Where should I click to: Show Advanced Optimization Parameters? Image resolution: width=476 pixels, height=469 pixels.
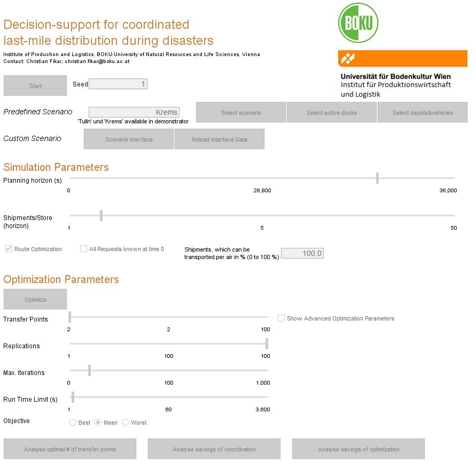[281, 318]
